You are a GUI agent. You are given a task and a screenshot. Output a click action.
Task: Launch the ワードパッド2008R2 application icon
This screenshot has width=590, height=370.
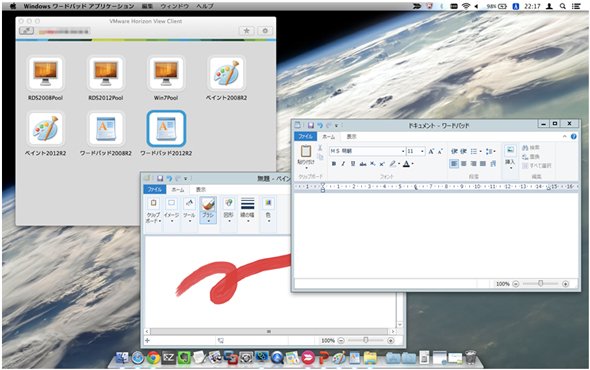pos(106,129)
